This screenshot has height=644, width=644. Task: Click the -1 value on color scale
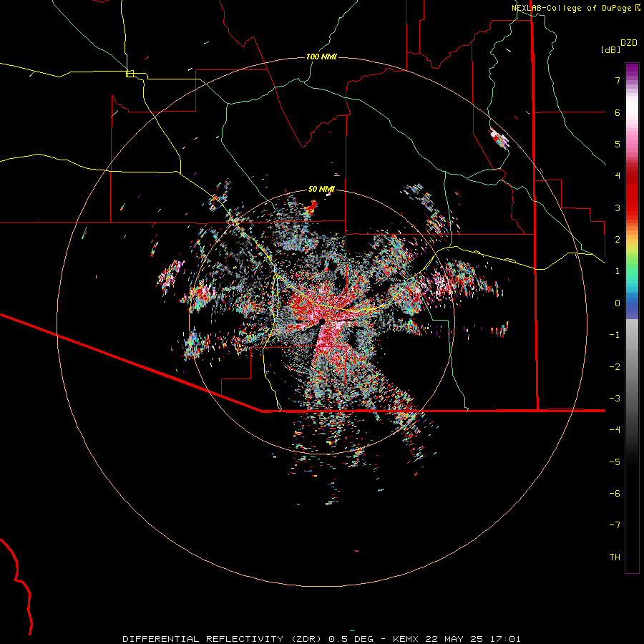coord(615,334)
